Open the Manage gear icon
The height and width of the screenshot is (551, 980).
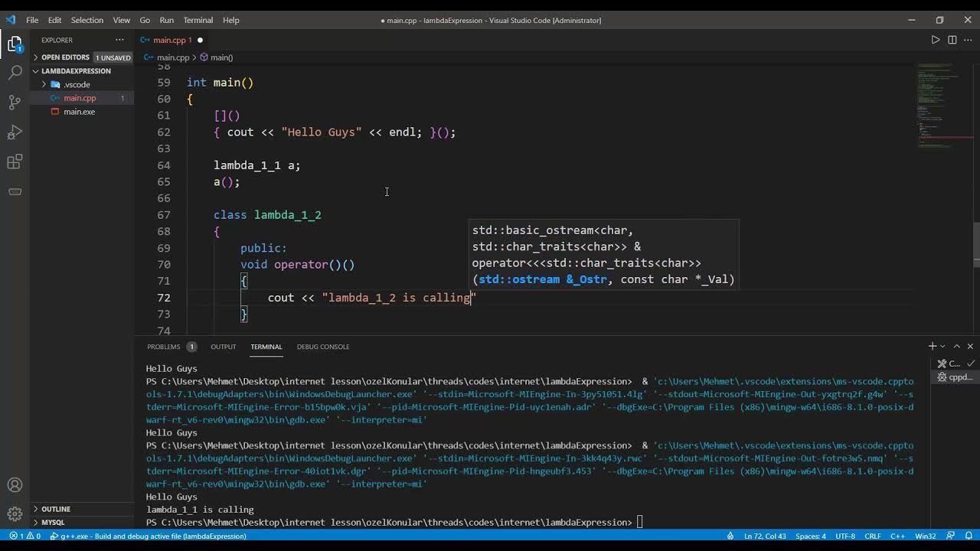pos(15,514)
